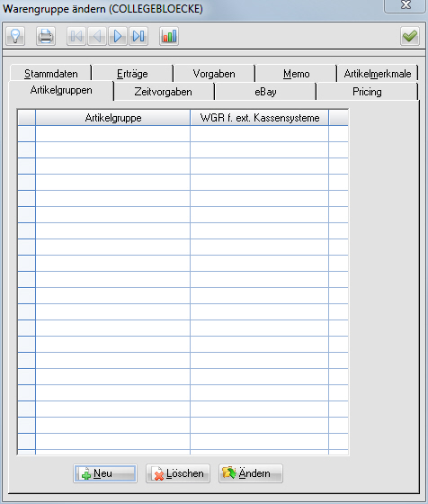Select the Vorgaben tab

(214, 74)
